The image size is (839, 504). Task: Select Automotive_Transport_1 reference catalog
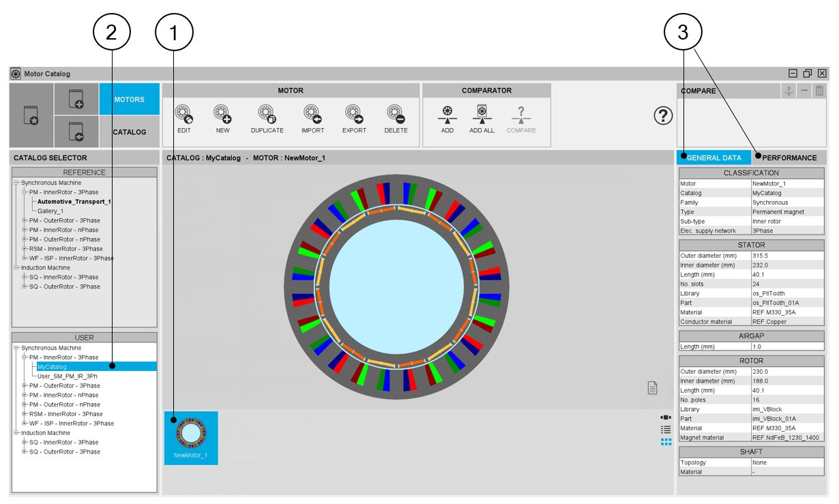click(x=74, y=202)
